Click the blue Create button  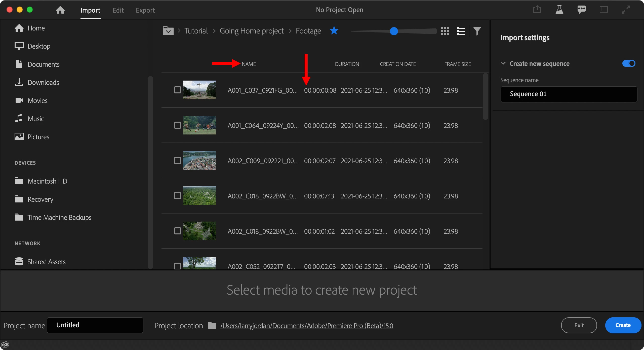[623, 325]
